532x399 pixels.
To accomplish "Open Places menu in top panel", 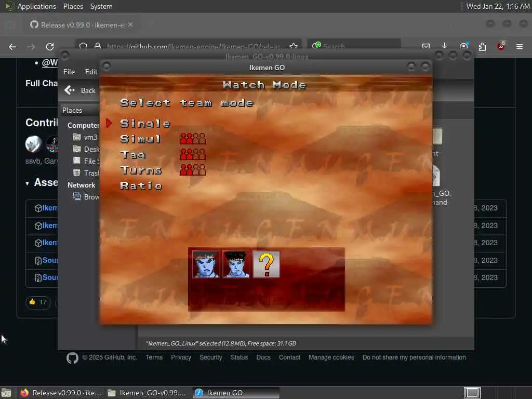I will 73,6.
